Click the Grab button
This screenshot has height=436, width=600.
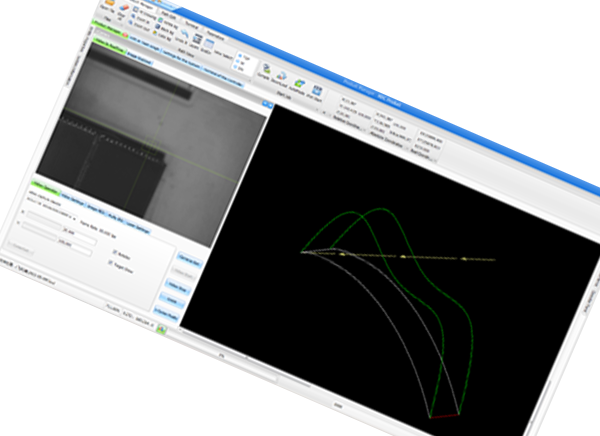click(x=172, y=300)
